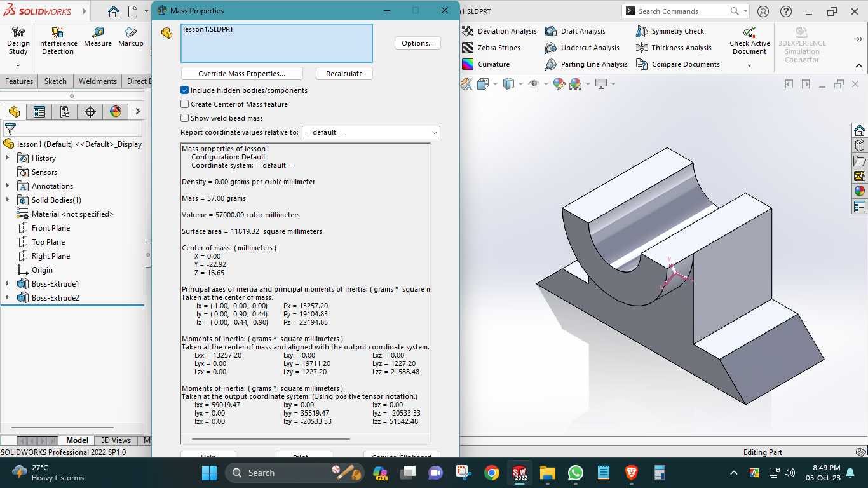The width and height of the screenshot is (868, 488).
Task: Click the Home icon in the title bar
Action: click(113, 11)
